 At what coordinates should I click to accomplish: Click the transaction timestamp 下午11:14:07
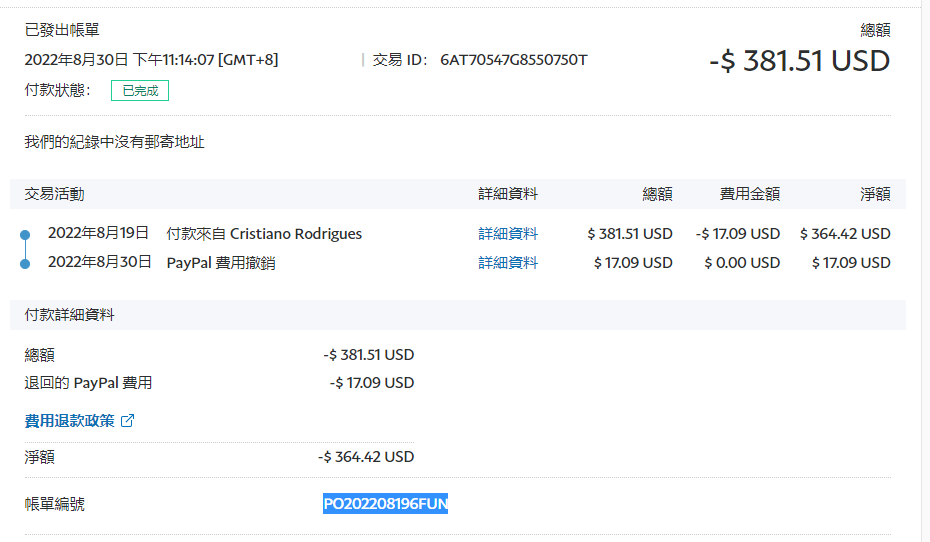tap(173, 60)
